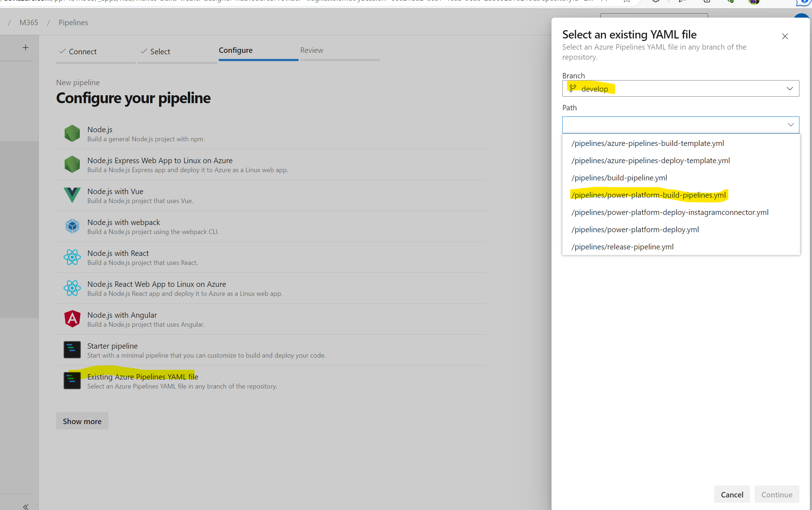Viewport: 812px width, 510px height.
Task: Go back to the Select step
Action: tap(160, 51)
